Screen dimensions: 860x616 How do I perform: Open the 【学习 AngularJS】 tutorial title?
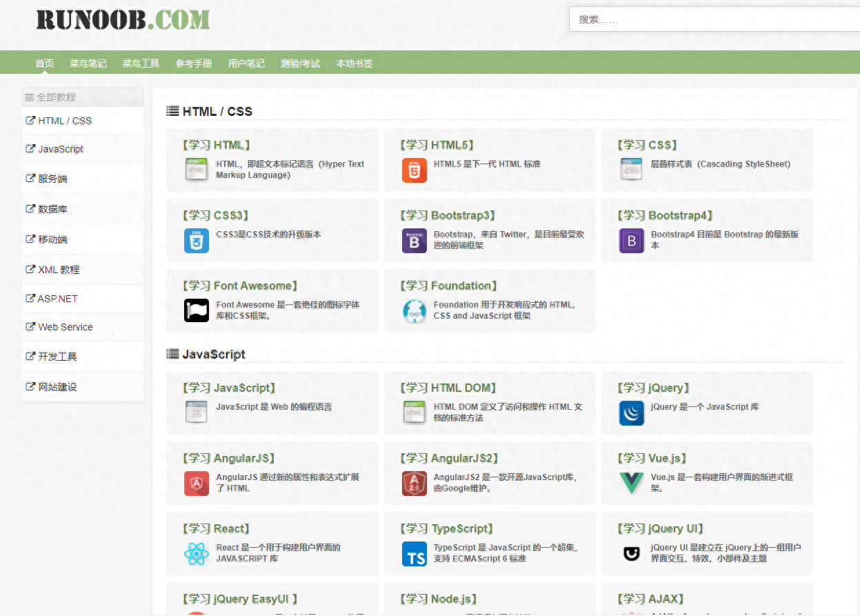click(228, 458)
